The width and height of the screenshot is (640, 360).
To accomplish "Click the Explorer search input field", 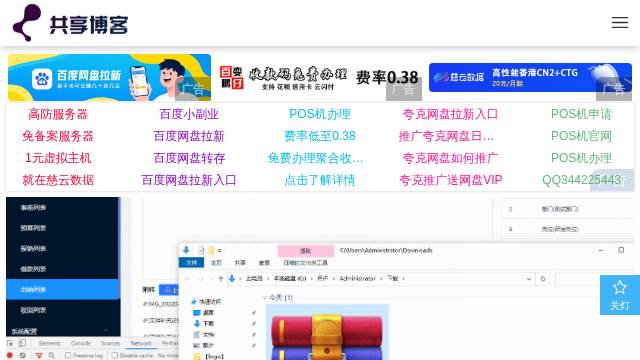I will (596, 279).
